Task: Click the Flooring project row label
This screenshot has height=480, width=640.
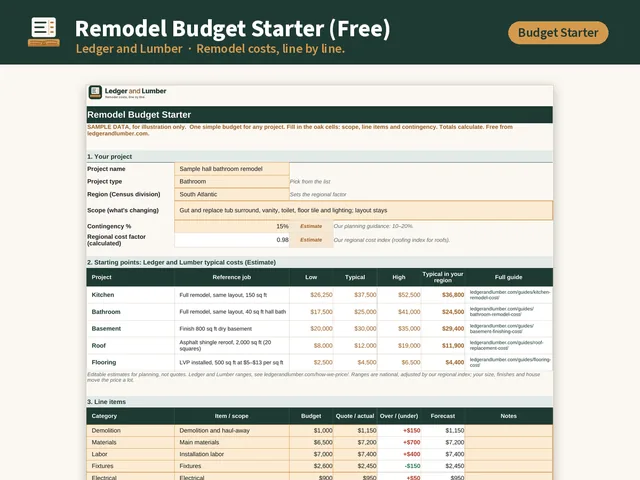Action: point(104,362)
